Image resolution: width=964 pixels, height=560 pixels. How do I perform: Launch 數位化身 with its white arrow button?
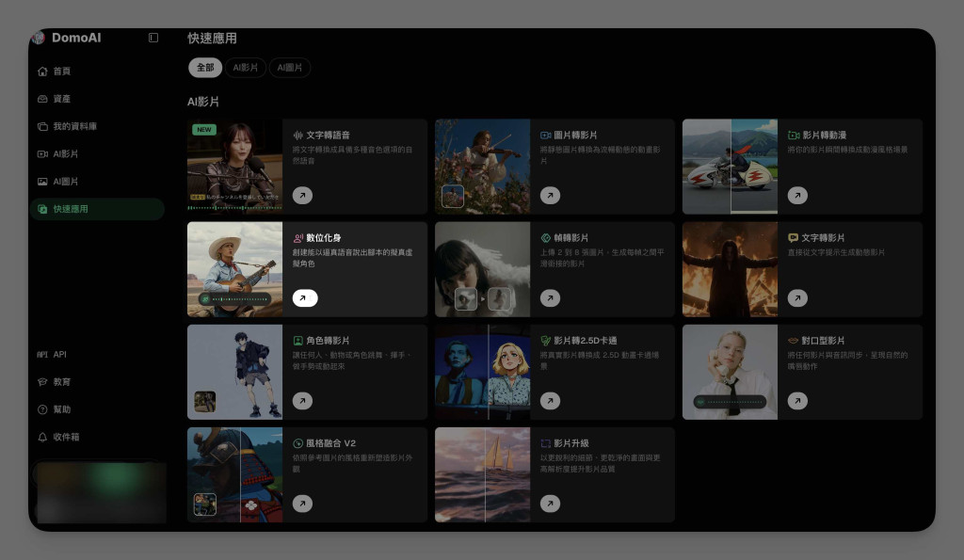(x=305, y=298)
